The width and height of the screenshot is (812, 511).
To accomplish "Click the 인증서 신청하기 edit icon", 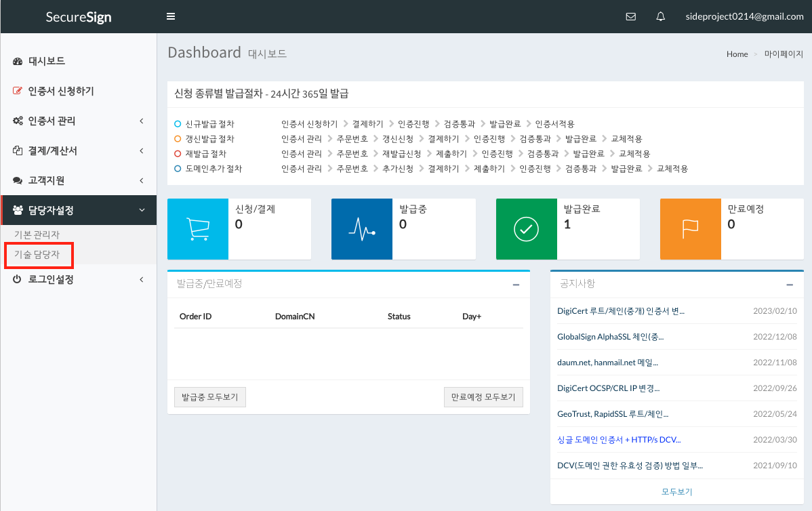I will 18,91.
